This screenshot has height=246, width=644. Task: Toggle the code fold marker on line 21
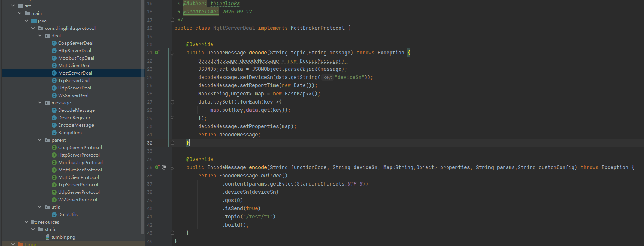(x=172, y=53)
